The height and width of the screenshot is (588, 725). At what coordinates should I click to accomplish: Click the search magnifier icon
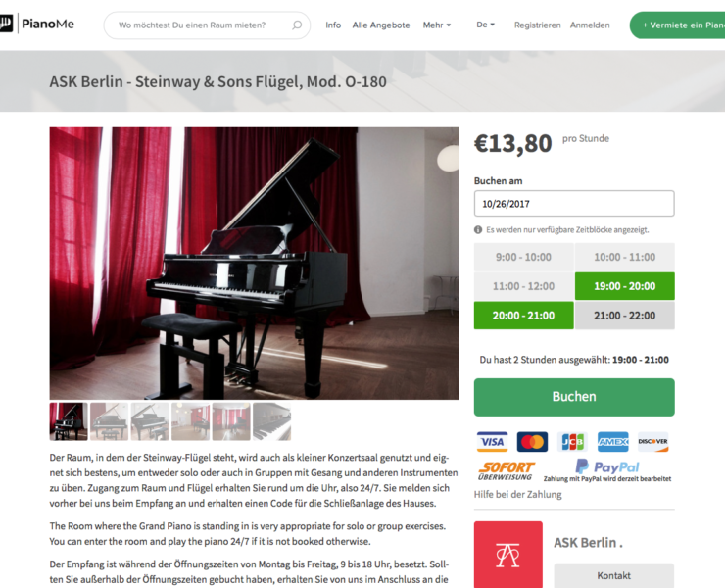point(297,24)
